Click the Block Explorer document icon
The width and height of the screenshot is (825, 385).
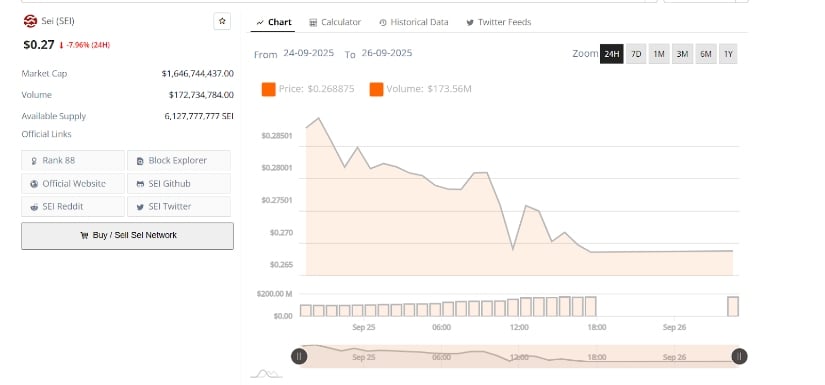coord(140,161)
